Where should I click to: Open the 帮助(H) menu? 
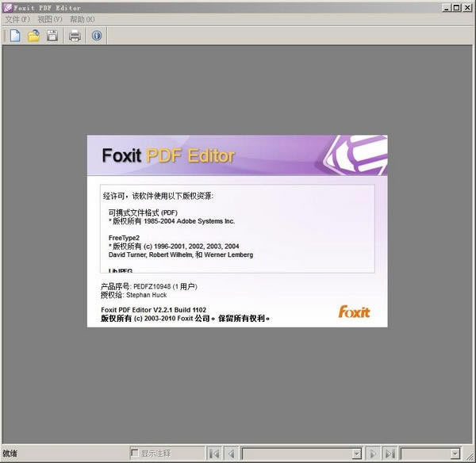coord(82,19)
